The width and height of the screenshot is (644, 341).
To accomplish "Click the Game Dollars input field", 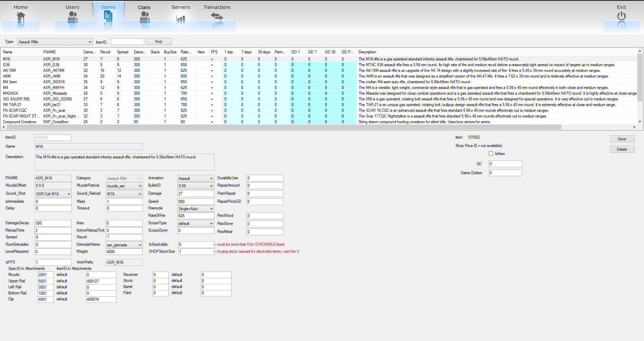I will [505, 173].
